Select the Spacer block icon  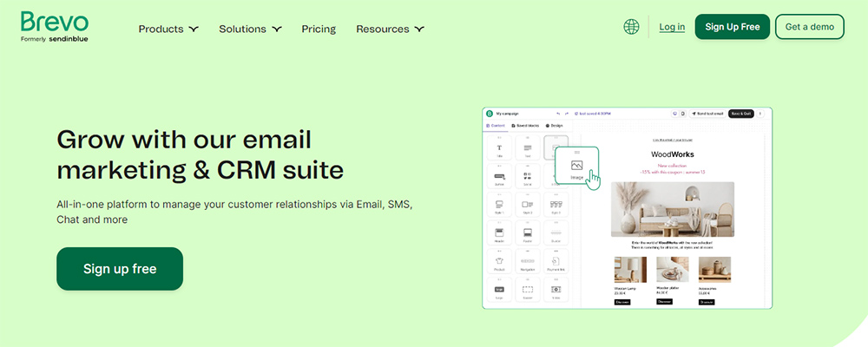(528, 291)
